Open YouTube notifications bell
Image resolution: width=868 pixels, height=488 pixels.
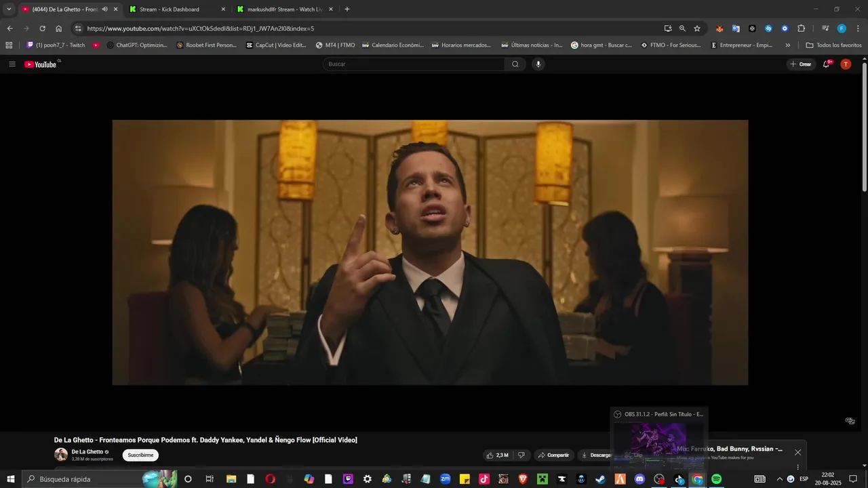click(x=827, y=64)
